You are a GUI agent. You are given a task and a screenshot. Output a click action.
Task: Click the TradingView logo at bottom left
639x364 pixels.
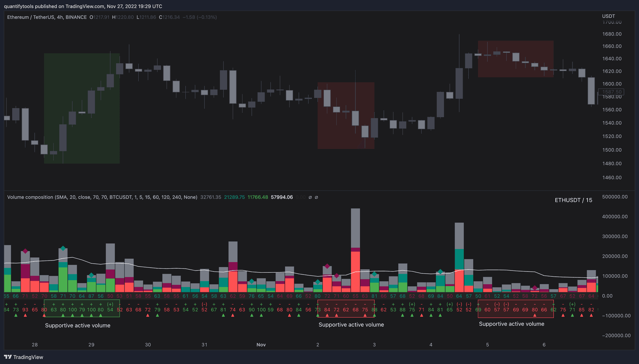click(x=23, y=357)
